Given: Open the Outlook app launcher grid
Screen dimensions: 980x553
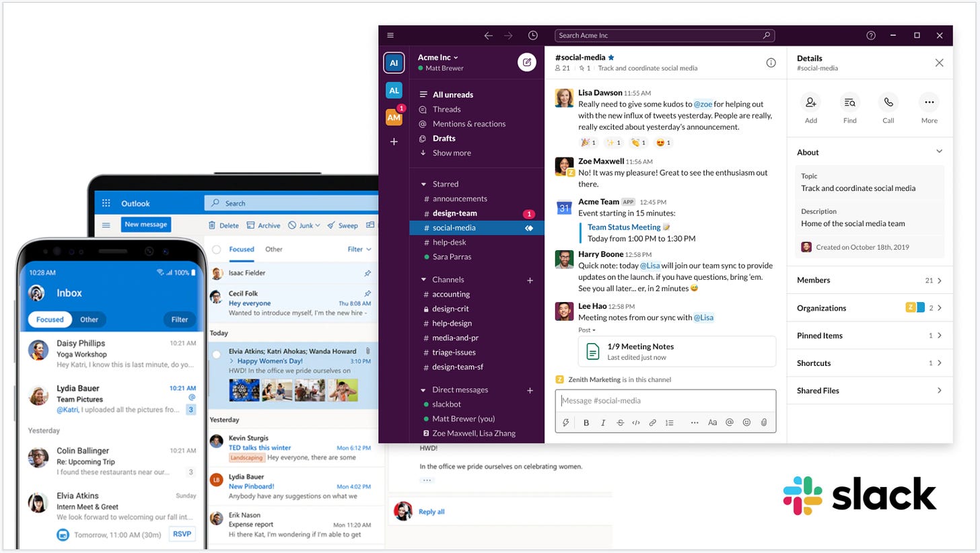Looking at the screenshot, I should [x=106, y=203].
